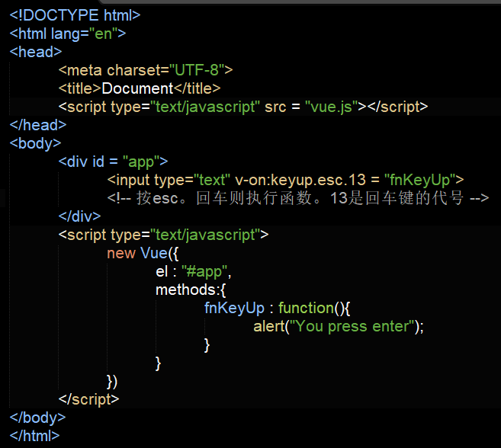Click the alert("You press enter") line

pos(339,326)
